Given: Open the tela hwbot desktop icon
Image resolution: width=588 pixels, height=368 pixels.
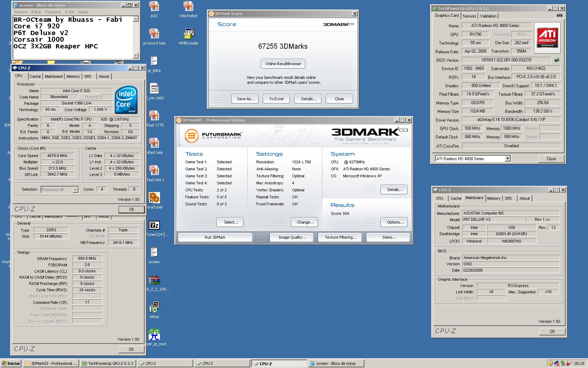Looking at the screenshot, I should tap(188, 6).
